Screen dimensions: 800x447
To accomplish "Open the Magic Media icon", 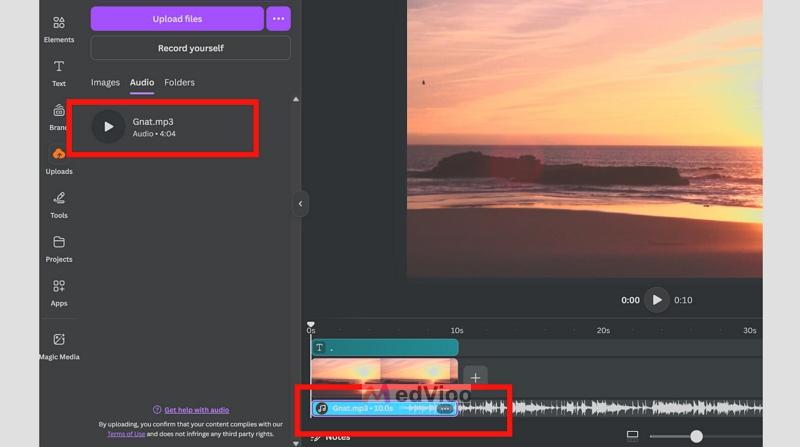I will tap(59, 339).
